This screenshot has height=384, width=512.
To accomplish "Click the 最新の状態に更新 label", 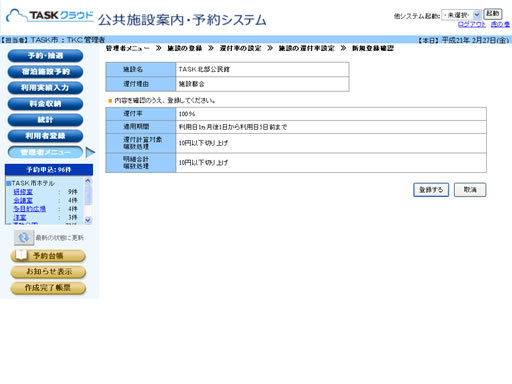I will coord(60,238).
